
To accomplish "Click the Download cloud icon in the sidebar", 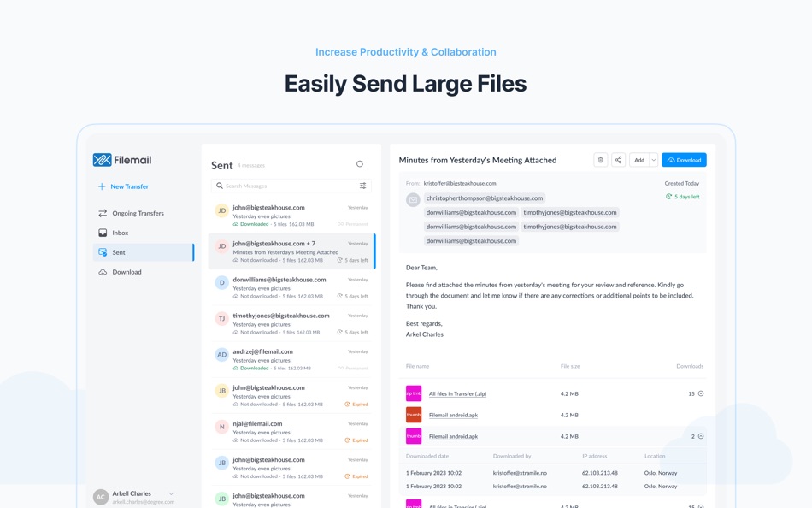I will pos(103,272).
